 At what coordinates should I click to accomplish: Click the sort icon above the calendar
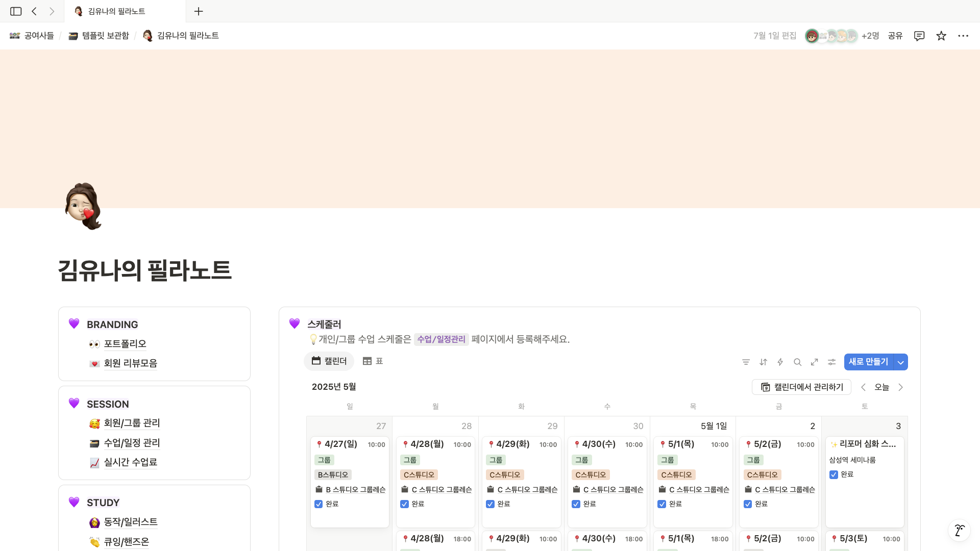click(763, 362)
